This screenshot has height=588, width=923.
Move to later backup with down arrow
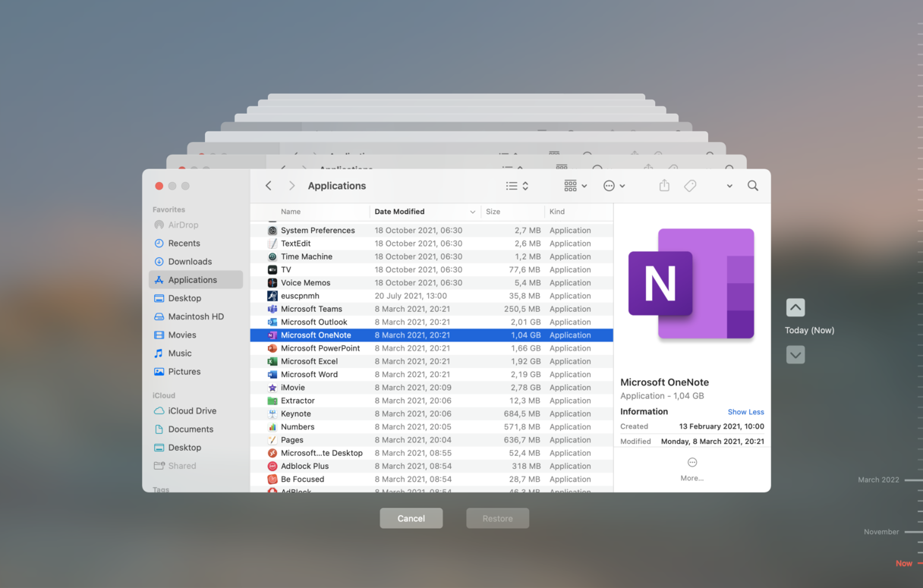point(795,354)
